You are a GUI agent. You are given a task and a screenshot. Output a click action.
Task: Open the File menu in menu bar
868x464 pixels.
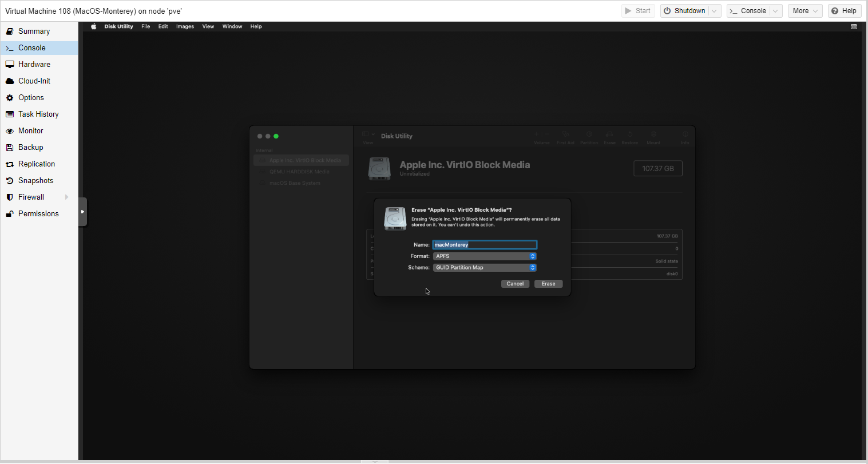[146, 26]
